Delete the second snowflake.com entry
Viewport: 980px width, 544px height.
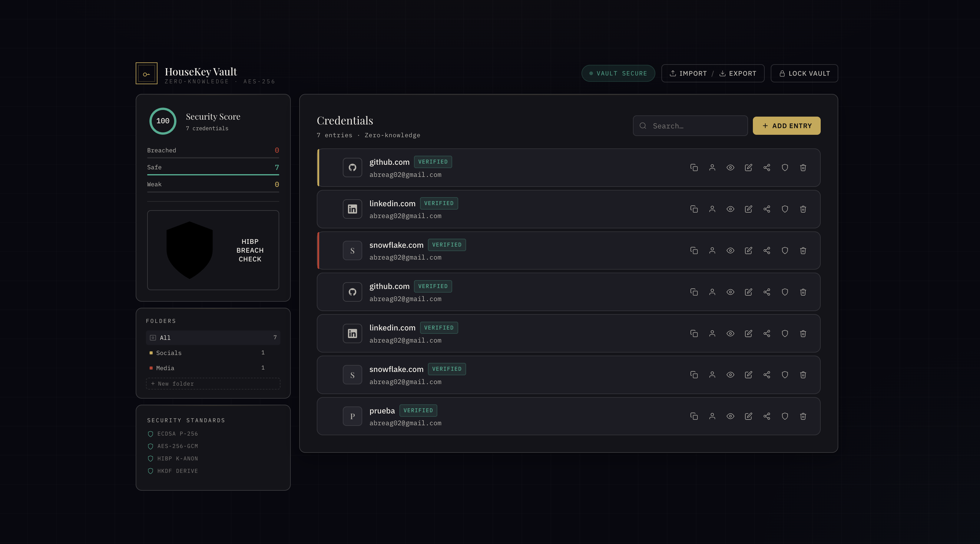point(803,375)
